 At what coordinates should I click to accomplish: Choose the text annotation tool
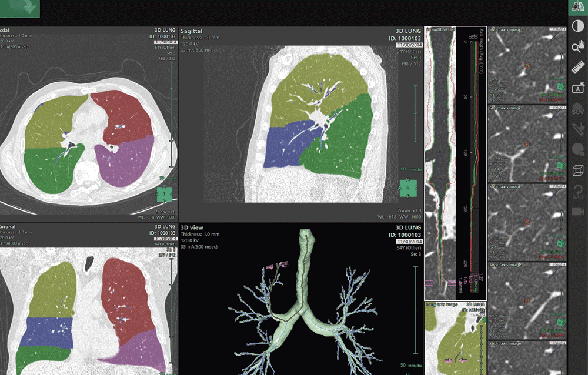tap(578, 88)
